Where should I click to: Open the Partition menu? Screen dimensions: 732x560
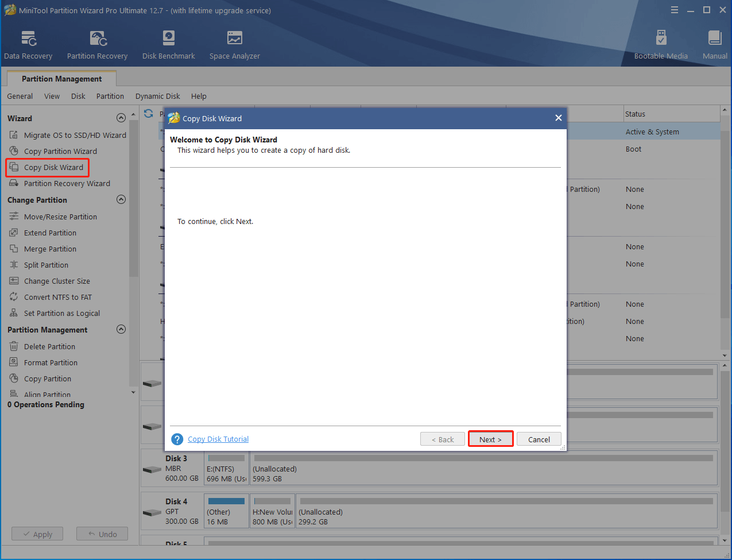tap(110, 96)
